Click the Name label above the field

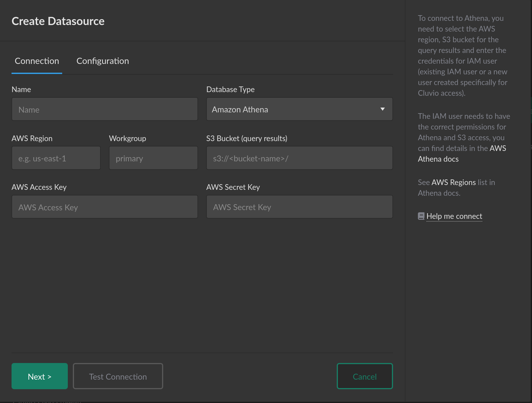click(x=21, y=90)
